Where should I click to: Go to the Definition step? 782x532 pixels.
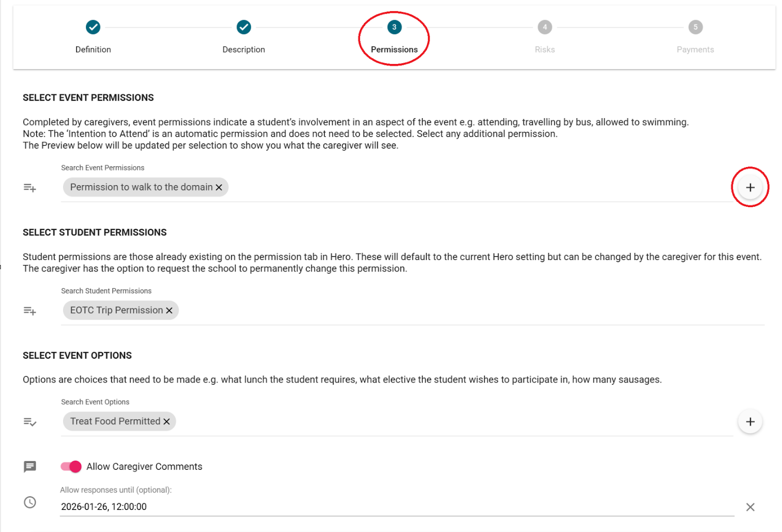click(x=93, y=27)
